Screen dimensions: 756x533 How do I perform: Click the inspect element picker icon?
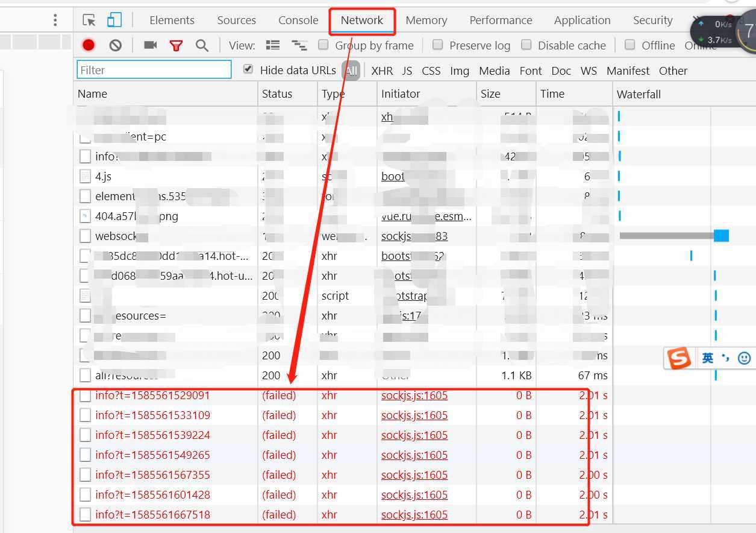[89, 20]
